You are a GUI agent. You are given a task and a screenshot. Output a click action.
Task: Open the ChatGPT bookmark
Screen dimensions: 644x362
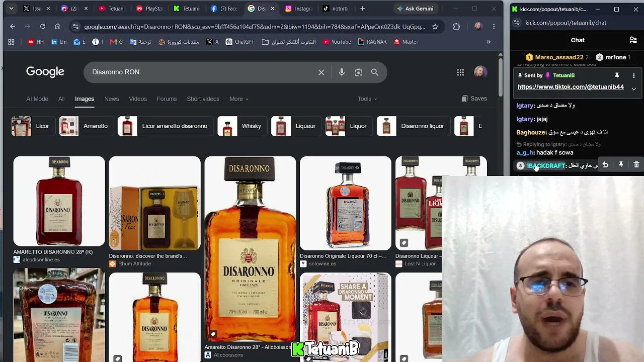239,42
